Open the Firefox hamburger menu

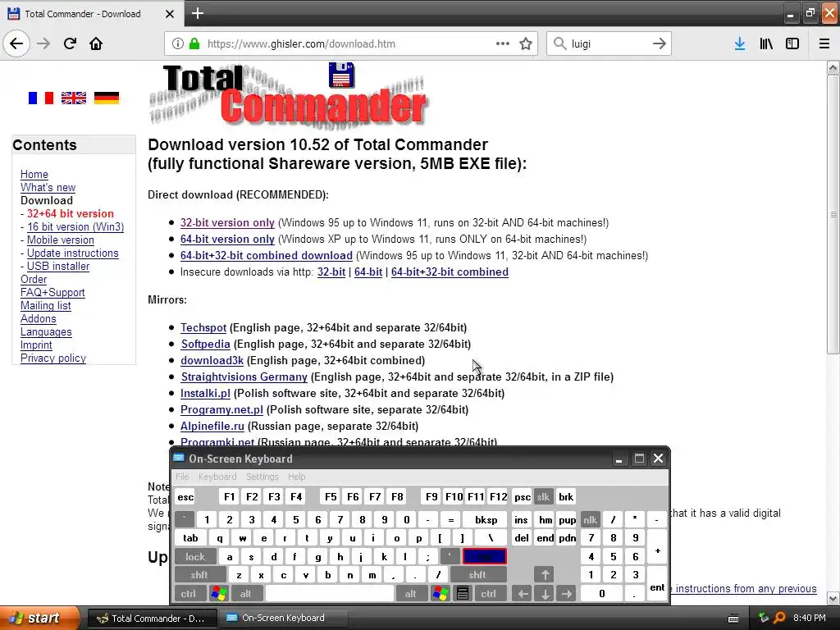click(x=824, y=44)
